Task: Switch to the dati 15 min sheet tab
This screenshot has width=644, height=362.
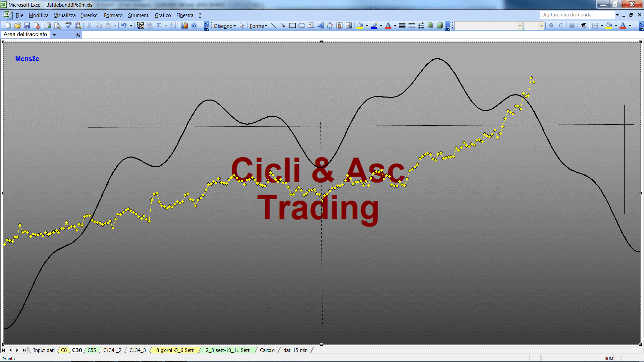Action: pyautogui.click(x=295, y=350)
